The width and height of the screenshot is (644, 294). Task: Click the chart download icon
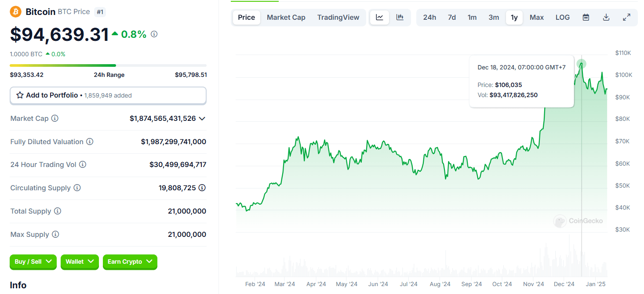coord(606,17)
